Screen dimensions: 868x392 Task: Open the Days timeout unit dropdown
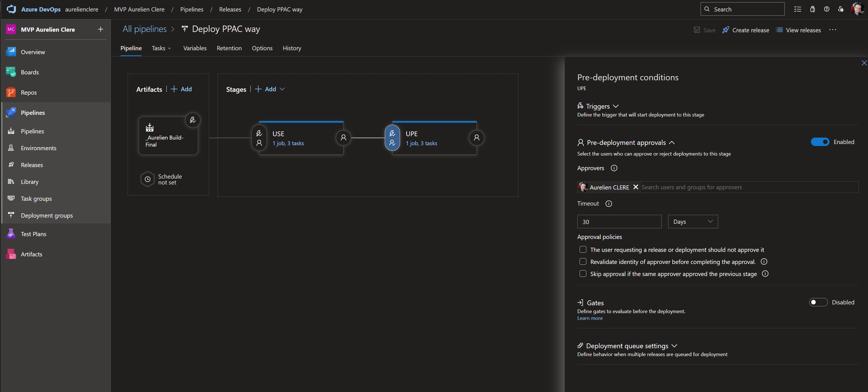[x=693, y=222]
